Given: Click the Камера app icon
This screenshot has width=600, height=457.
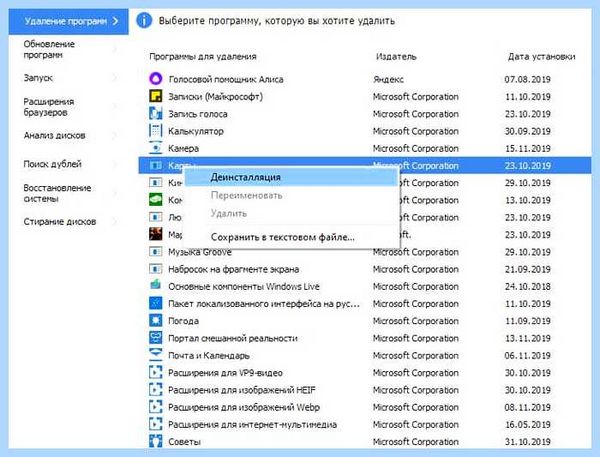Looking at the screenshot, I should [155, 148].
